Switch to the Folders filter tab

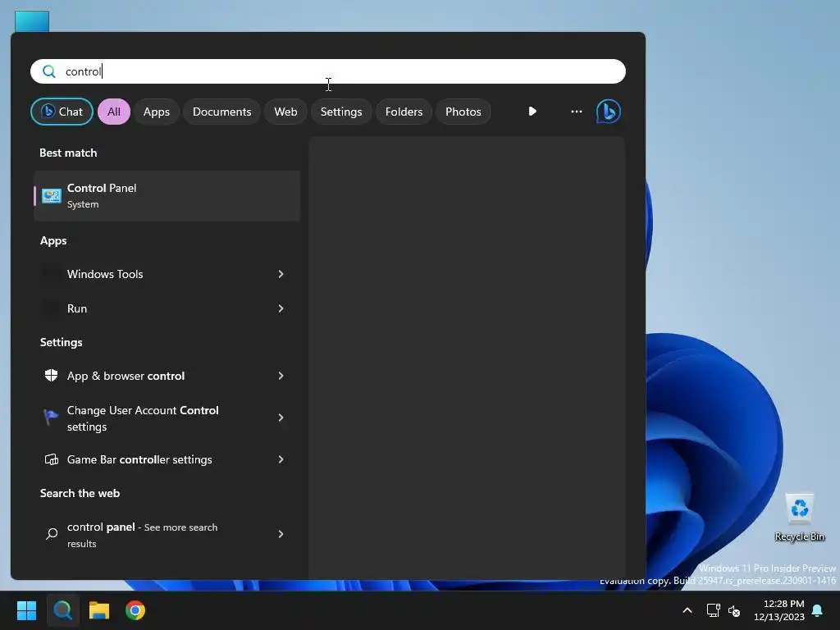[x=404, y=112]
